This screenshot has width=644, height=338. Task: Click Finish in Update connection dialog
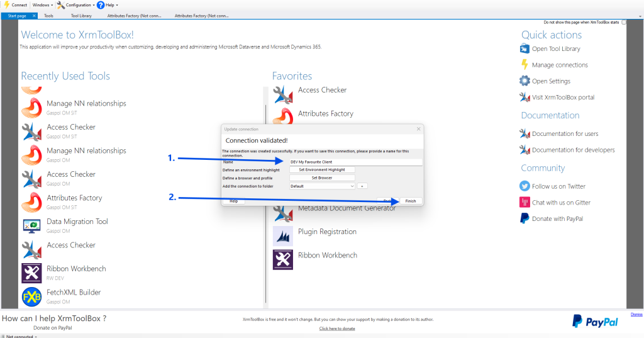(411, 201)
